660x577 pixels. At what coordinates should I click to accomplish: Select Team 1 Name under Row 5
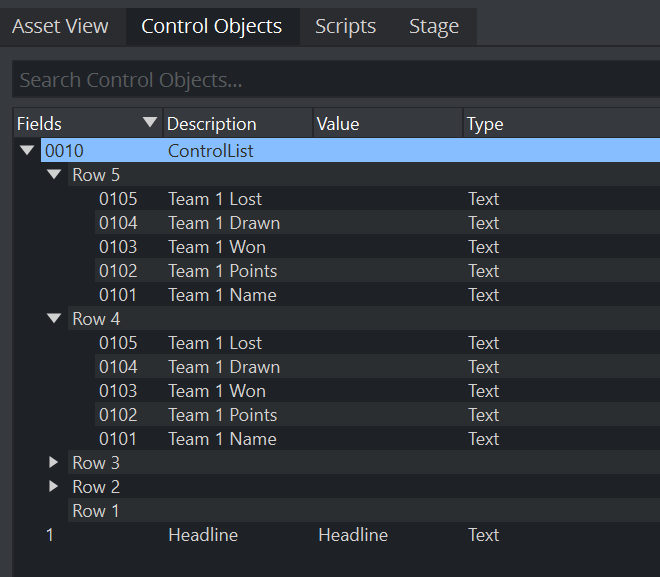tap(377, 295)
